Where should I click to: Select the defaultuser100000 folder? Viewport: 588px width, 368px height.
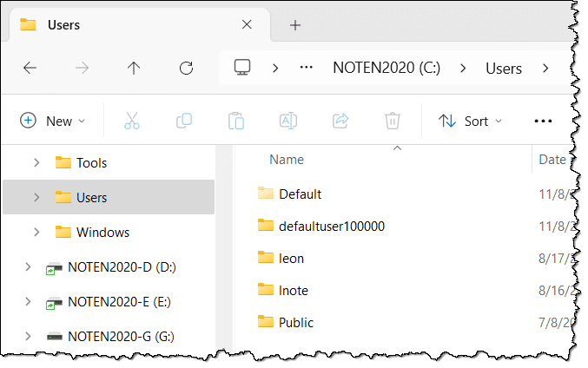pyautogui.click(x=332, y=227)
